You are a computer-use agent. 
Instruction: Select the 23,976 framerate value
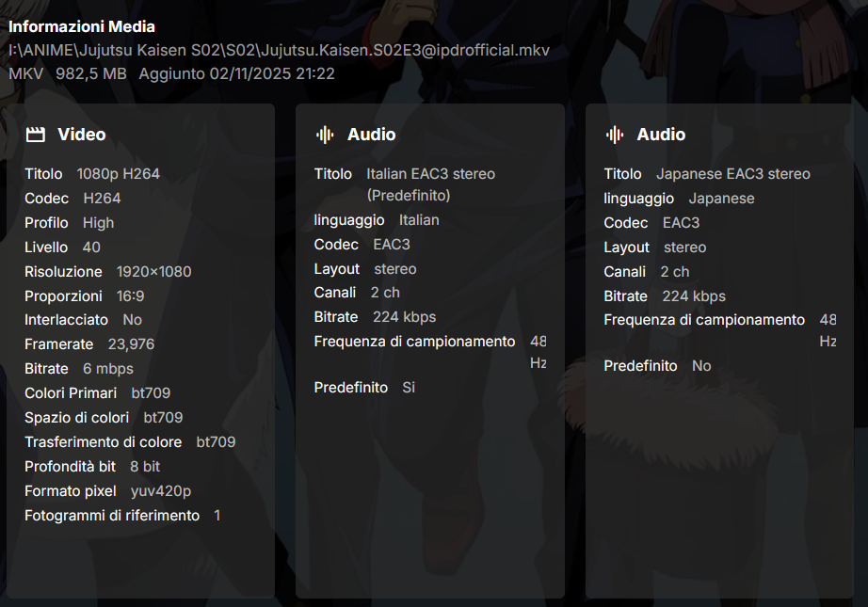pos(131,344)
